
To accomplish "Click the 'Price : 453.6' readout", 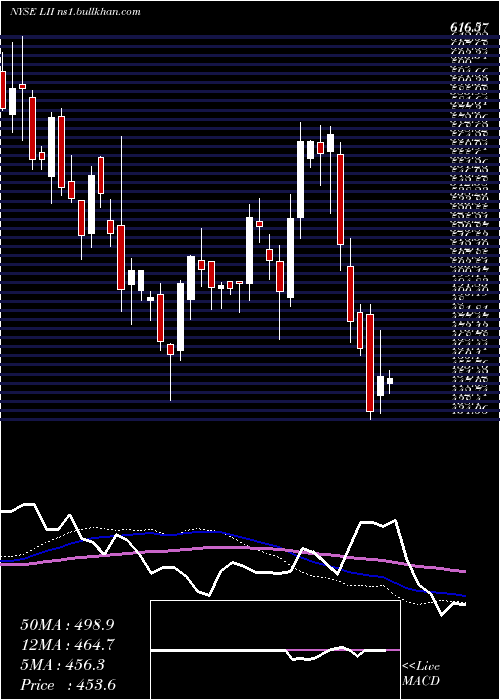I will coord(68,685).
